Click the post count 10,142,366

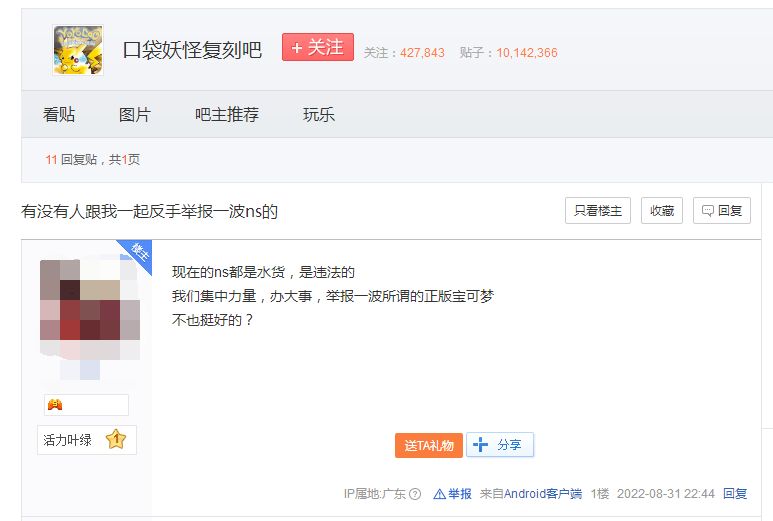pyautogui.click(x=527, y=53)
